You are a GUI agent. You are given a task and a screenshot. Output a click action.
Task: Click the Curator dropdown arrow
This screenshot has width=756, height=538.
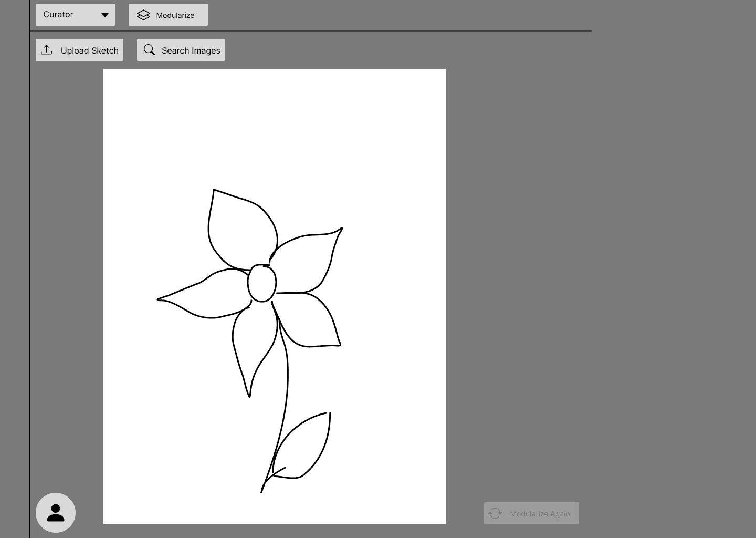105,15
